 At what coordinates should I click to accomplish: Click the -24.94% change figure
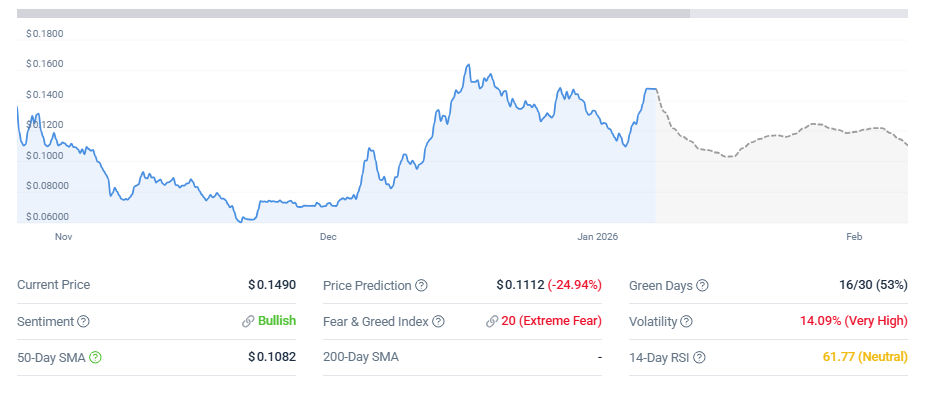point(575,285)
